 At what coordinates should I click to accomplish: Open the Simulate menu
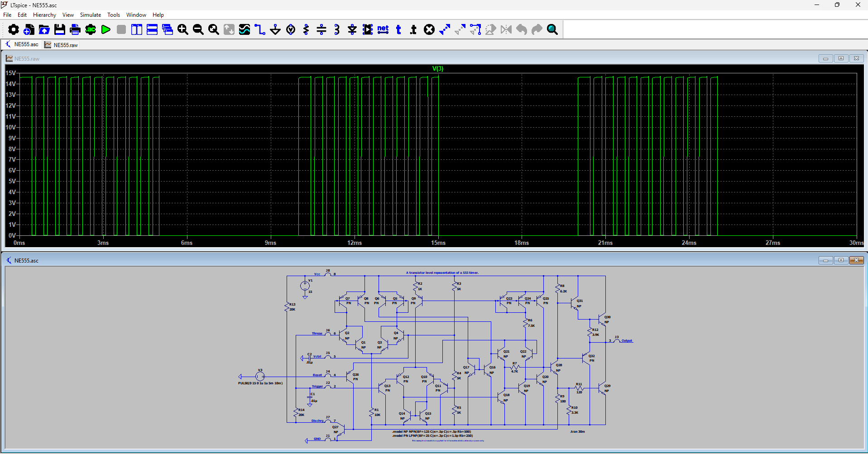click(x=91, y=15)
